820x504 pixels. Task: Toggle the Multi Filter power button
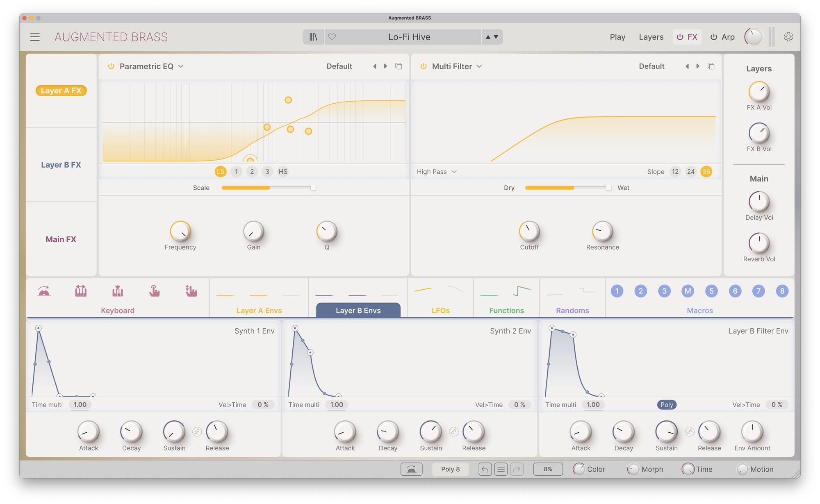[424, 66]
